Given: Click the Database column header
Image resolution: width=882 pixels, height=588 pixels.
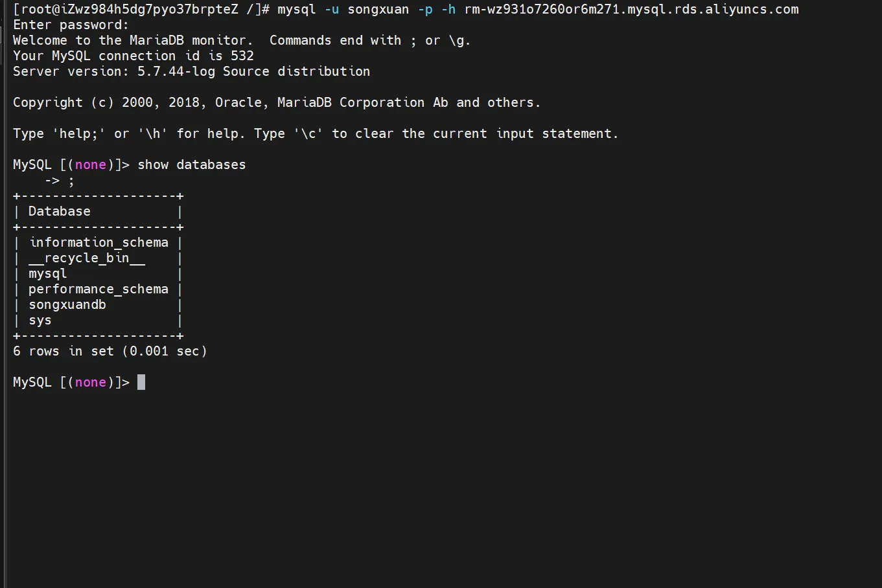Looking at the screenshot, I should pos(59,211).
